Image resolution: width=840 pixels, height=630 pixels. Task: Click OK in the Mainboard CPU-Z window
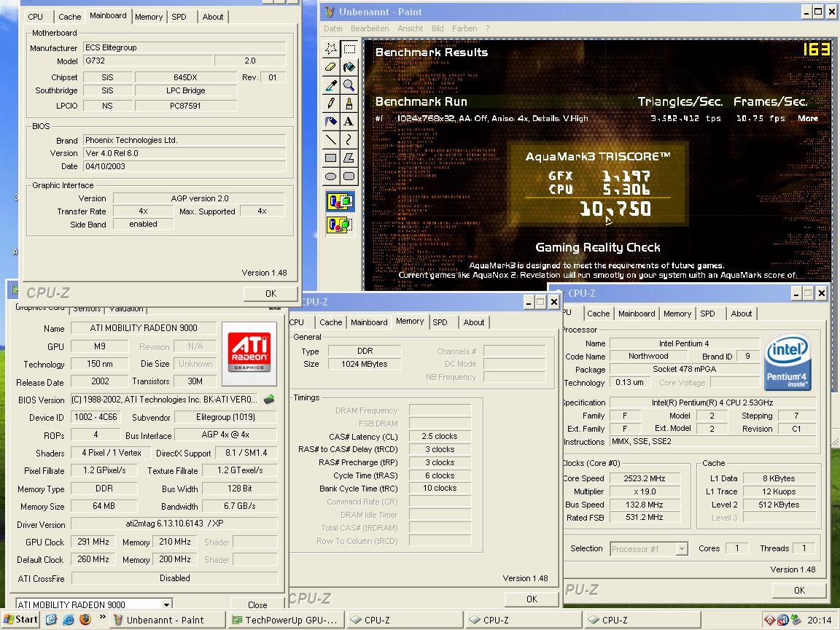pyautogui.click(x=271, y=294)
